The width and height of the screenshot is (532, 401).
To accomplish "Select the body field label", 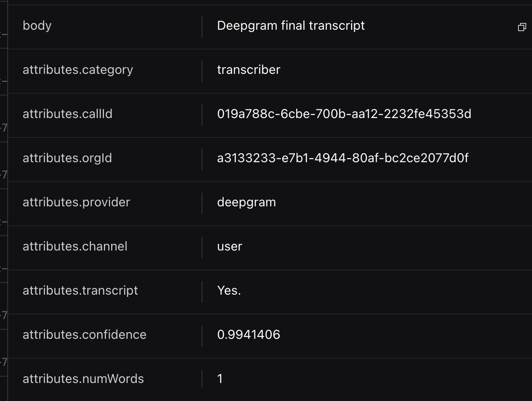I will (37, 26).
